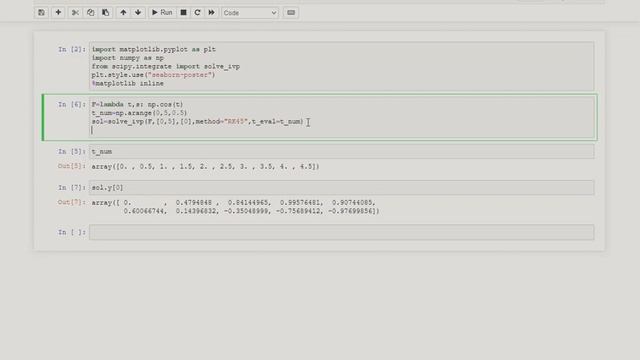Viewport: 640px width, 360px height.
Task: Click the 'import numpy as np' line
Action: pyautogui.click(x=128, y=58)
